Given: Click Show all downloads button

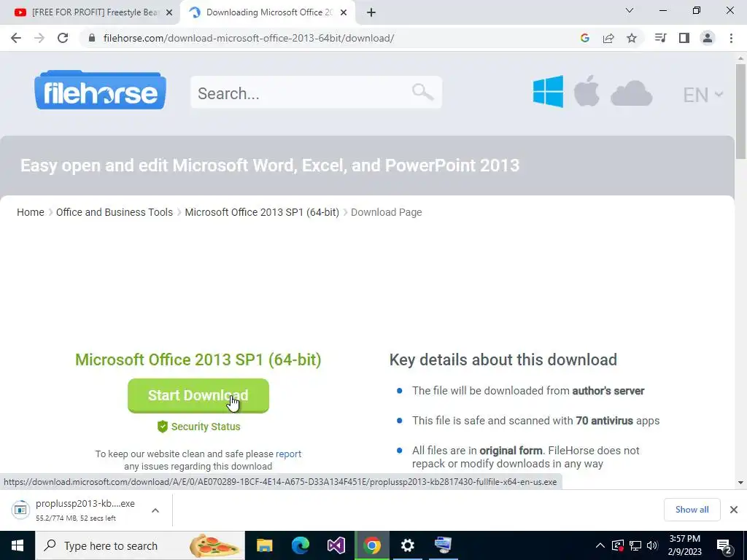Looking at the screenshot, I should (692, 510).
